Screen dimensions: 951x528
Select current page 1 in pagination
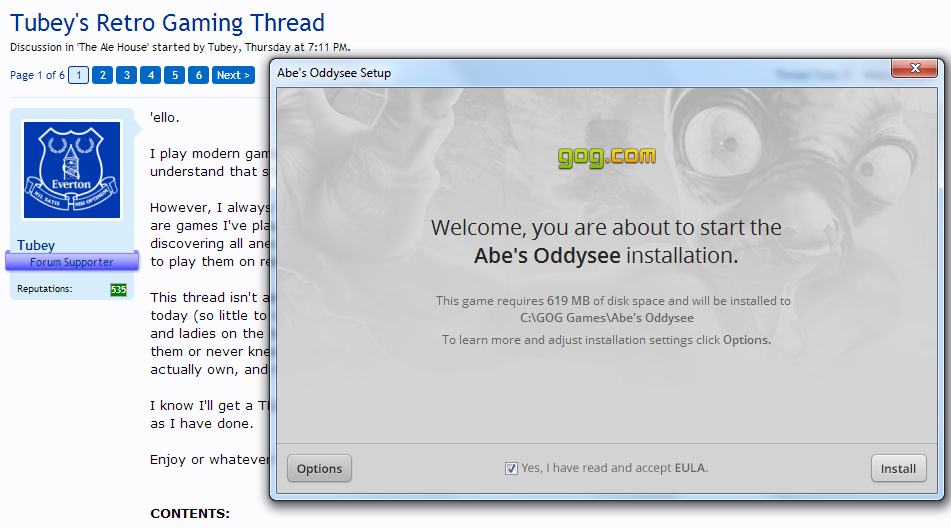pos(78,75)
